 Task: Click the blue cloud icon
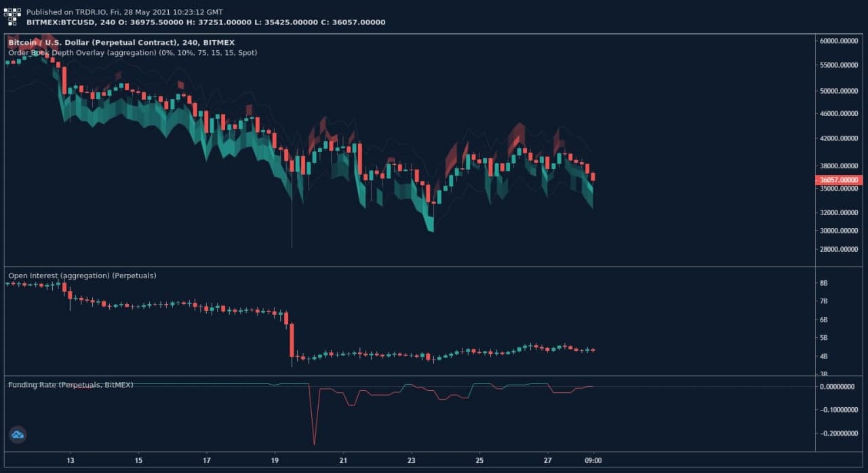tap(17, 435)
